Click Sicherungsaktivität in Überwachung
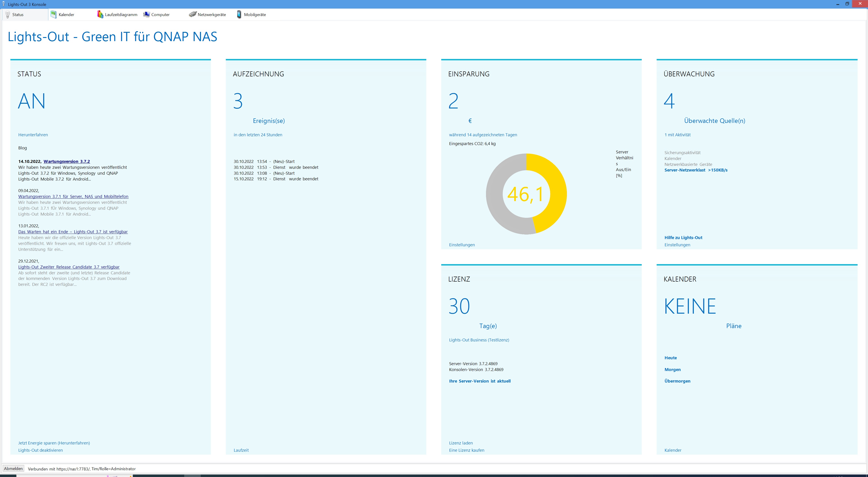Screen dimensions: 868x477 682,153
